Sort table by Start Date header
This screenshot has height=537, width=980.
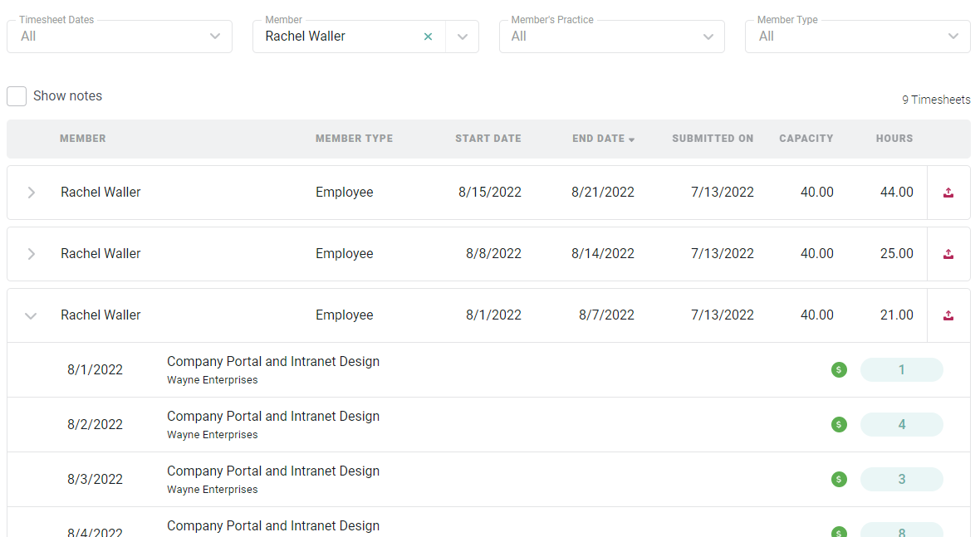click(x=488, y=139)
